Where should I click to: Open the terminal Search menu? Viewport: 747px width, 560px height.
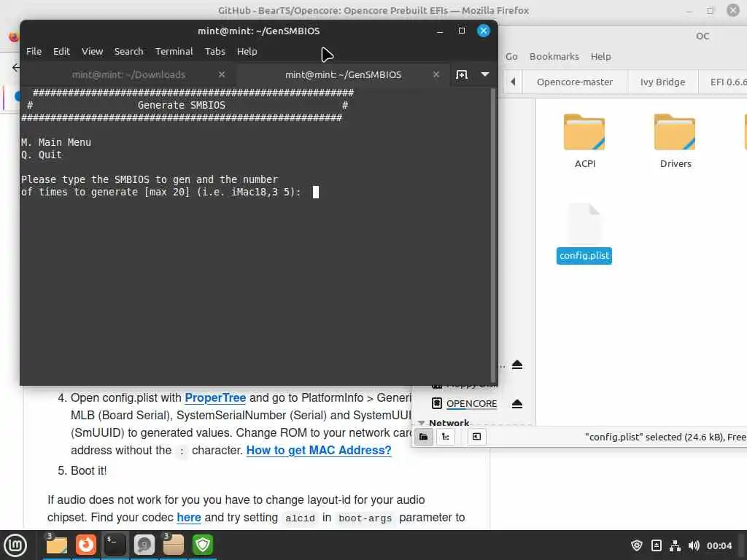click(128, 52)
